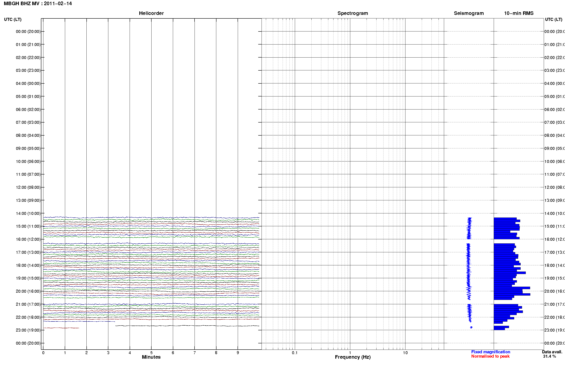This screenshot has width=588, height=368.
Task: Click the left '10:00 (06:00)' time label
Action: click(28, 161)
